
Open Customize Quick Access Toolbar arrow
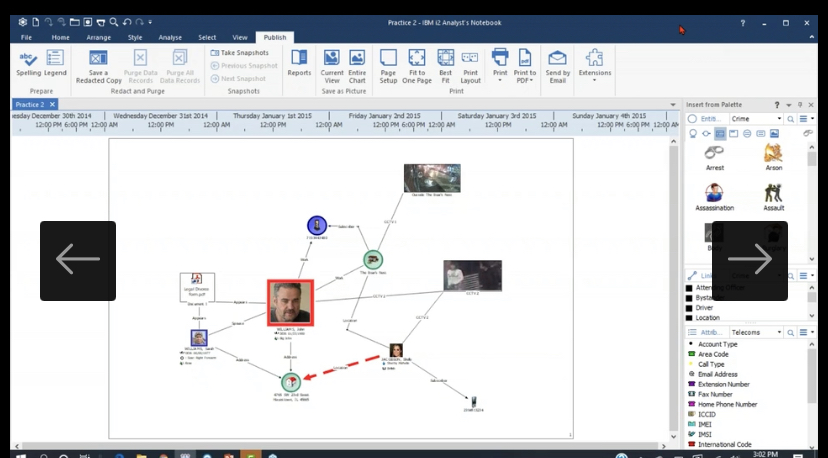tap(150, 22)
